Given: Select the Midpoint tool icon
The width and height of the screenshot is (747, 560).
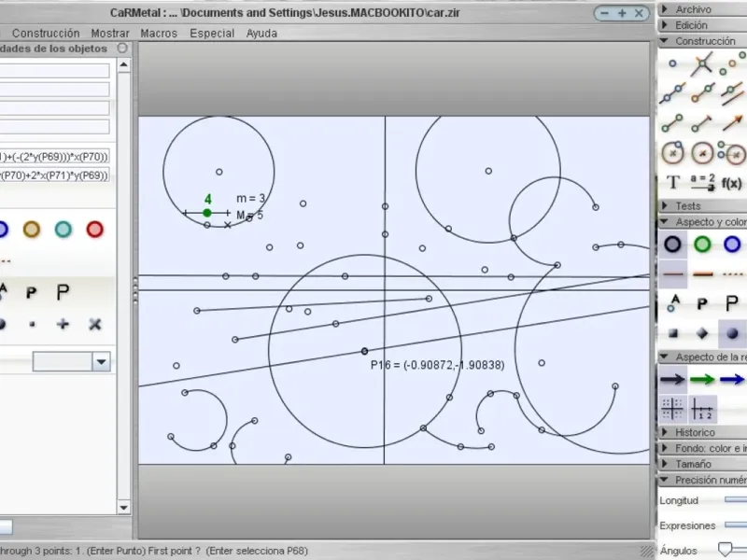Looking at the screenshot, I should 732,64.
